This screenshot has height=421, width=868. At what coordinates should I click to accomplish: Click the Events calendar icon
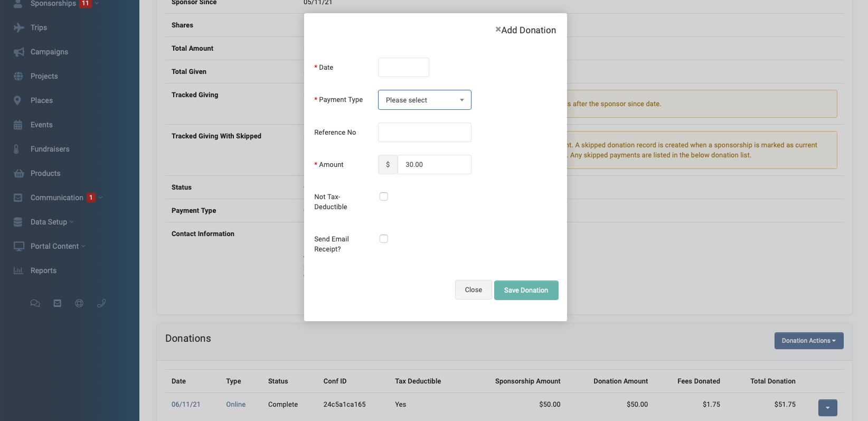18,125
